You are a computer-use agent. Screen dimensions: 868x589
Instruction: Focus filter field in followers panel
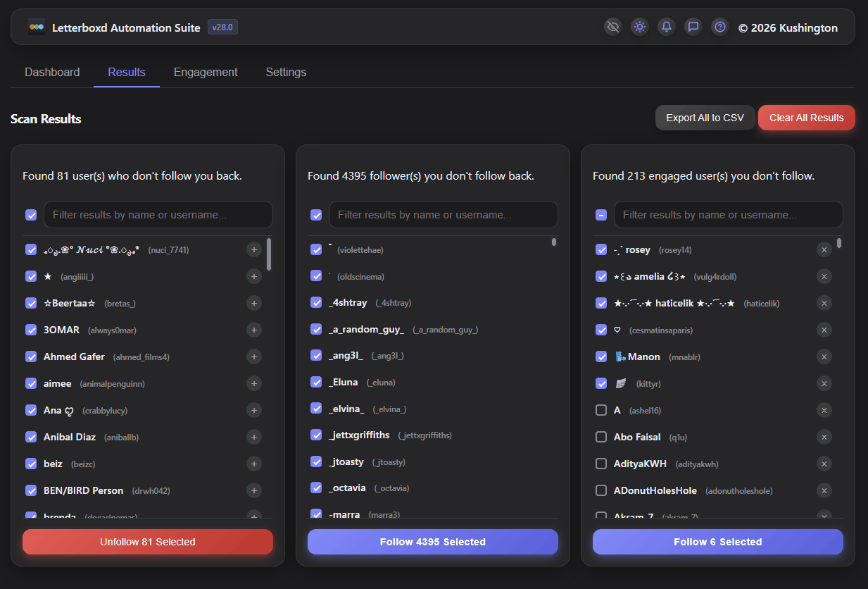pyautogui.click(x=444, y=214)
